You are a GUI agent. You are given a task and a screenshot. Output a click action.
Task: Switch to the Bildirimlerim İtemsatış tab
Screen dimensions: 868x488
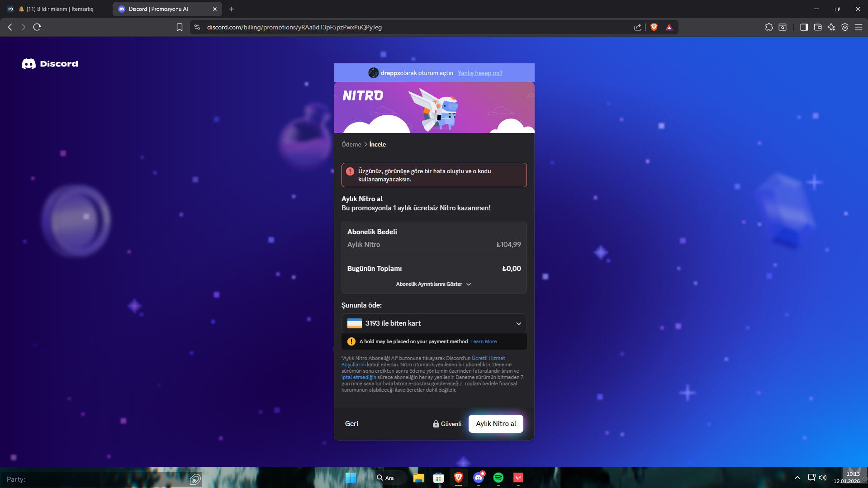(57, 9)
